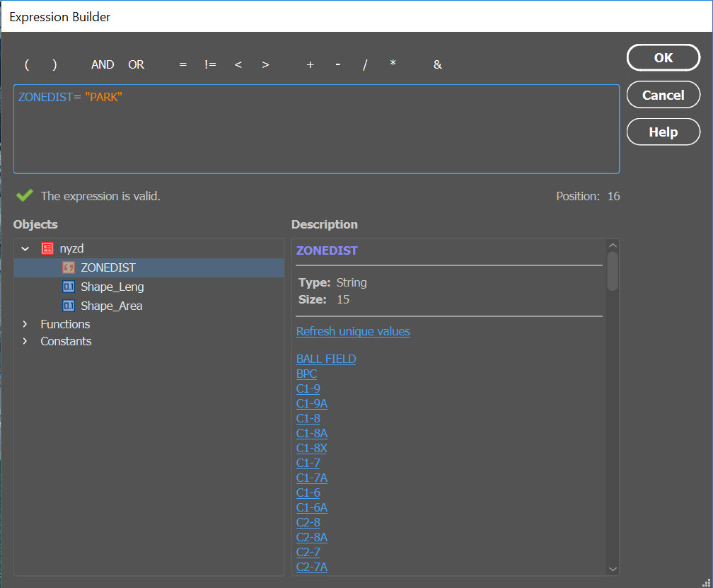Insert the division slash operator

click(365, 64)
